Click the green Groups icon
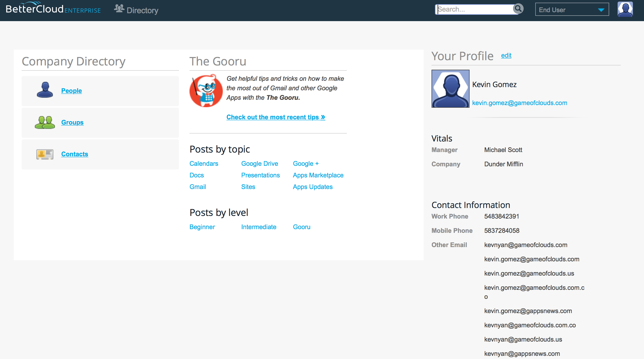The image size is (644, 359). click(45, 122)
